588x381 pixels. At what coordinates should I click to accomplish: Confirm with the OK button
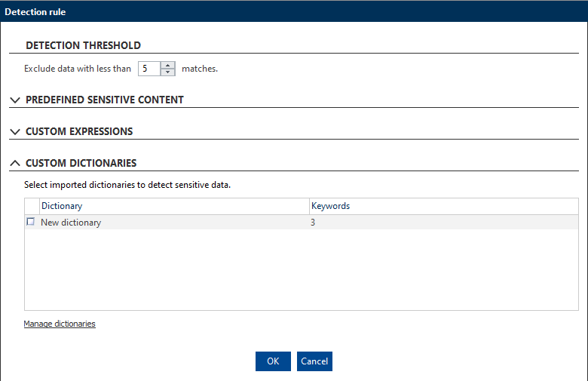tap(273, 361)
